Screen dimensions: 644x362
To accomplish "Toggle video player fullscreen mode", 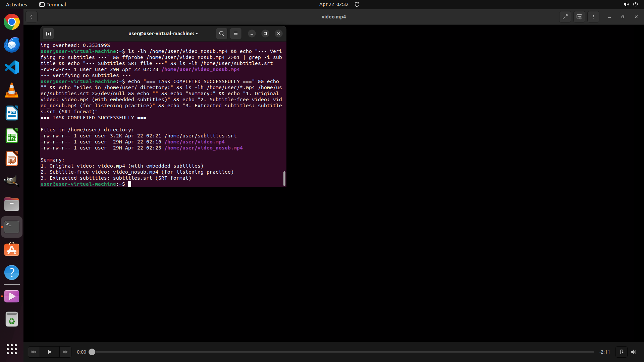I will (x=565, y=17).
